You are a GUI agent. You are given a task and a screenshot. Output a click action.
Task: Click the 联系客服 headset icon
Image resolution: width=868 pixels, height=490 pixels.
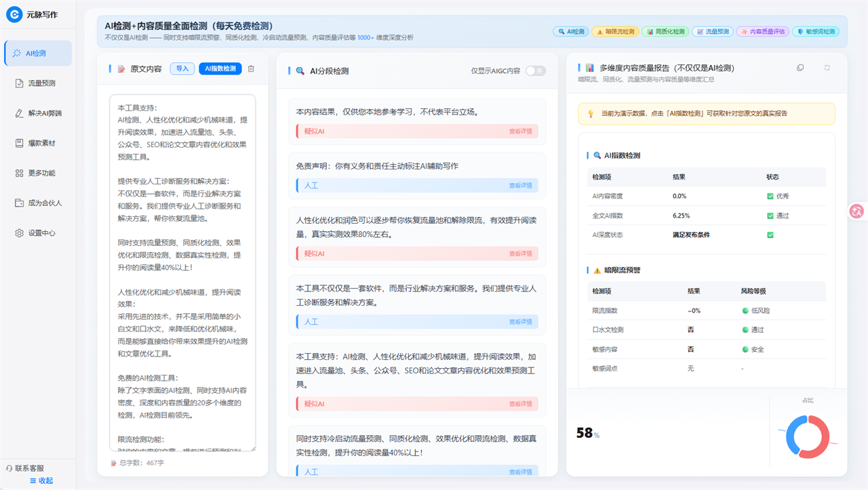coord(9,468)
